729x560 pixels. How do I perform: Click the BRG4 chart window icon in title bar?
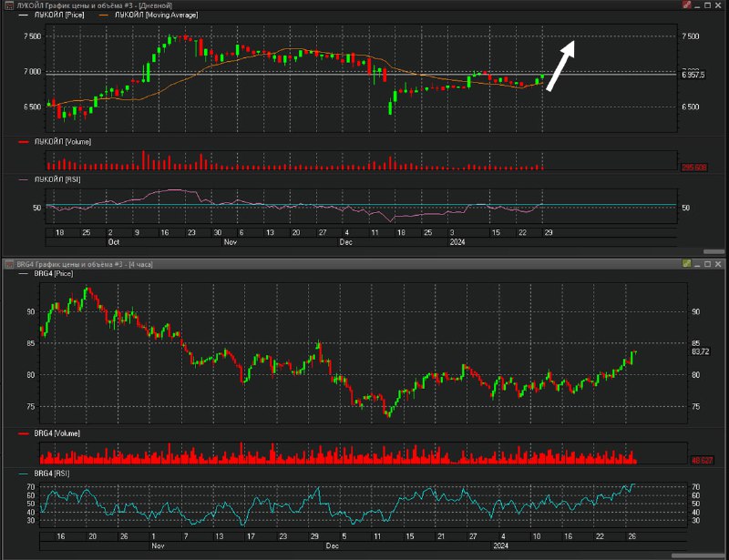pyautogui.click(x=9, y=264)
